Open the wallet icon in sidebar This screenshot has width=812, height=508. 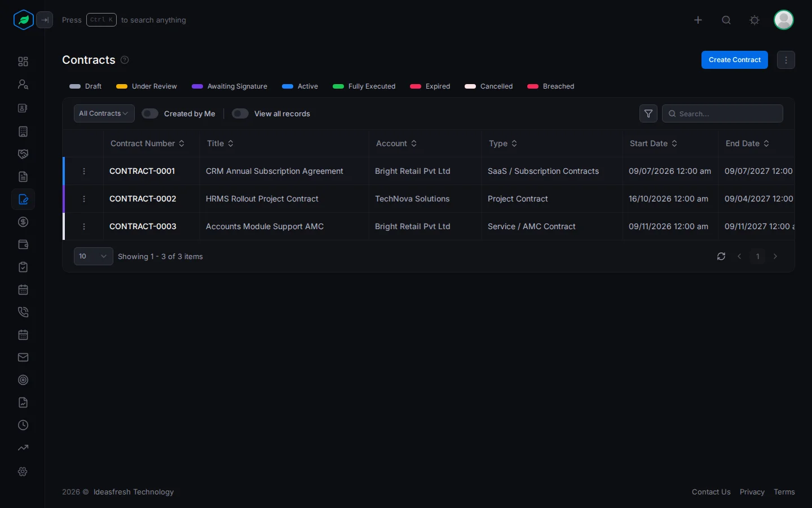pos(23,244)
